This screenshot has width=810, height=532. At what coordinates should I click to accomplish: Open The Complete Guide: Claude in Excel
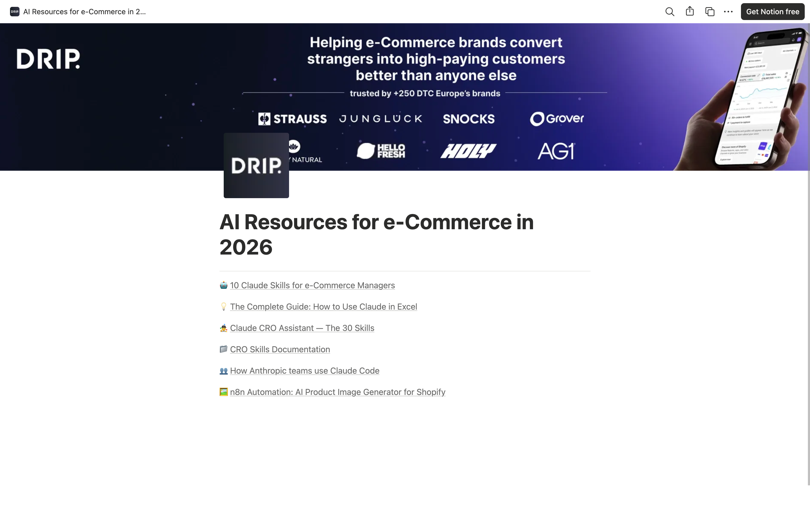(323, 307)
